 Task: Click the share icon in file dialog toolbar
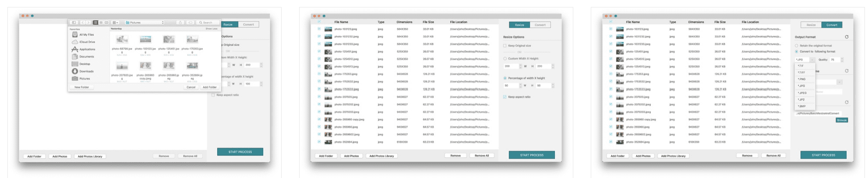click(180, 22)
